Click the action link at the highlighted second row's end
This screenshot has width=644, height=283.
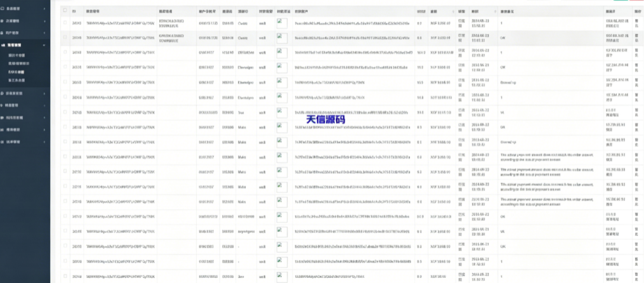[636, 37]
